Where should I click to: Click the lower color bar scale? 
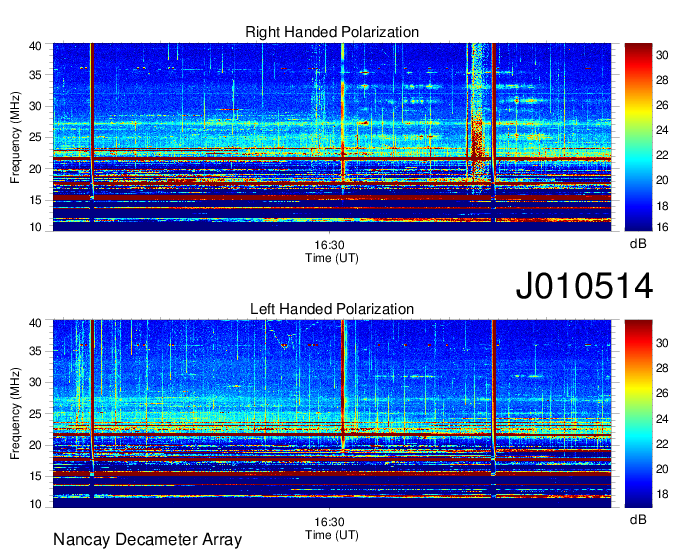638,414
